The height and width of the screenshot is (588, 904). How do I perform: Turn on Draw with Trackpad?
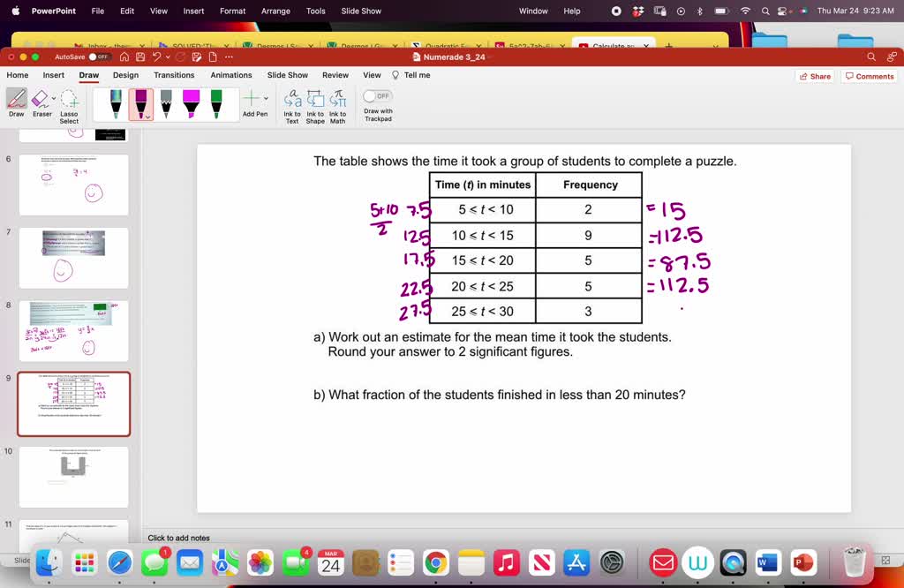377,95
